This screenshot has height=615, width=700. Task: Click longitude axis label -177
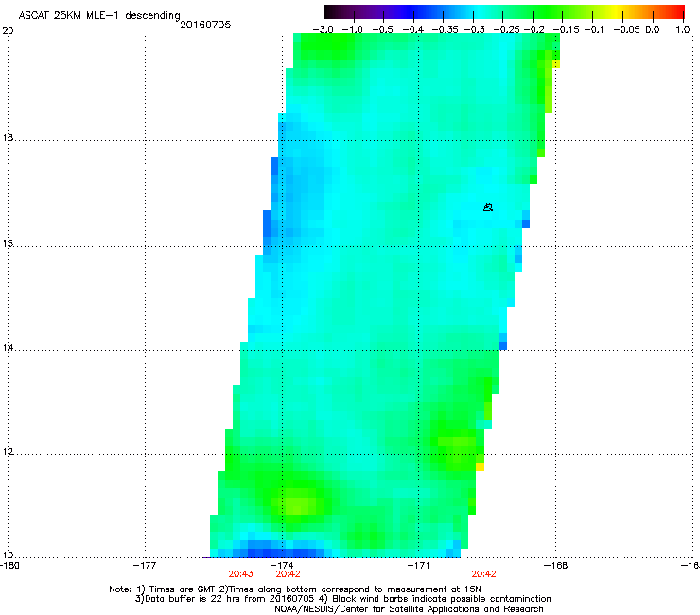[145, 565]
